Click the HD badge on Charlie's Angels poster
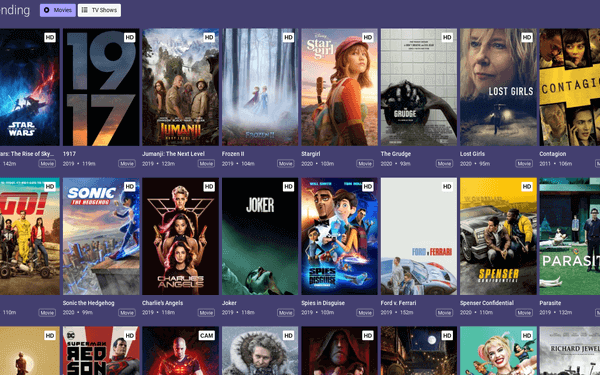The width and height of the screenshot is (600, 375). [209, 187]
